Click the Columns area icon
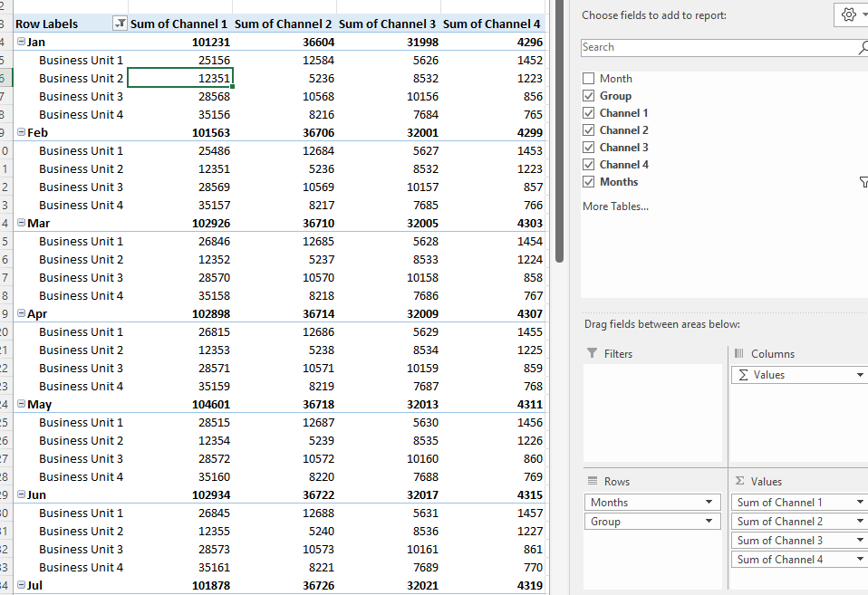 (x=739, y=353)
